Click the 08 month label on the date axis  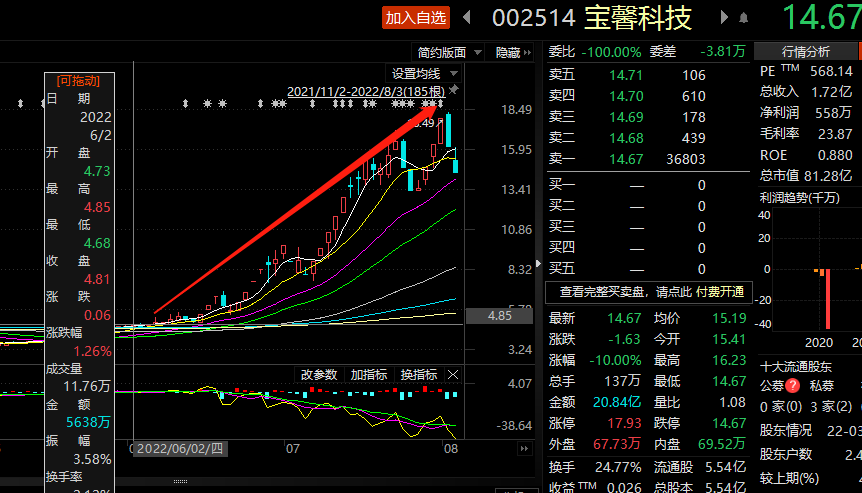pyautogui.click(x=451, y=448)
